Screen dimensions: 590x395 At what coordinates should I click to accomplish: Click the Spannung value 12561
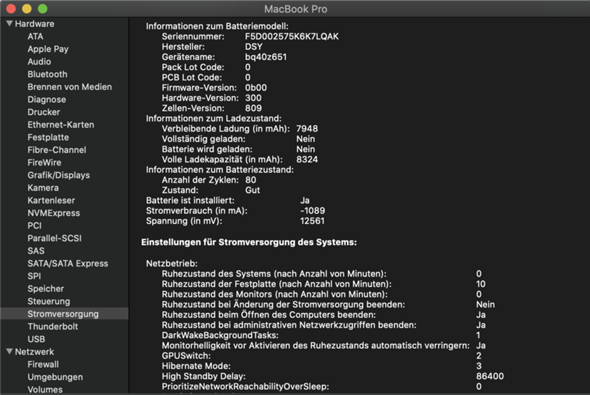pyautogui.click(x=312, y=221)
